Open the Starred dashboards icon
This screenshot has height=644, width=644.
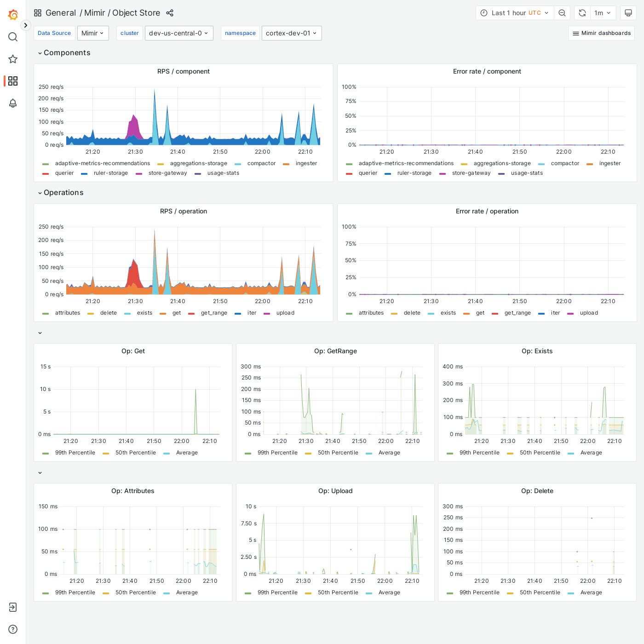click(13, 59)
